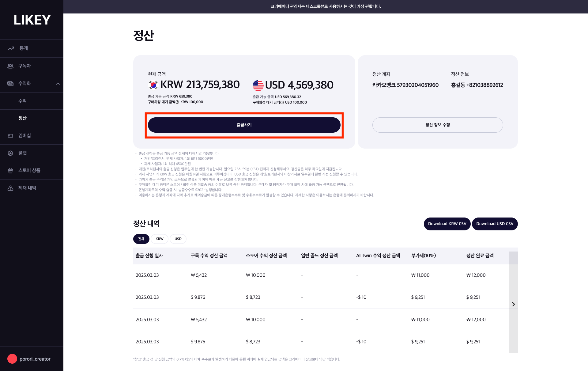Filter settlement history by USD
The image size is (588, 371).
point(178,239)
